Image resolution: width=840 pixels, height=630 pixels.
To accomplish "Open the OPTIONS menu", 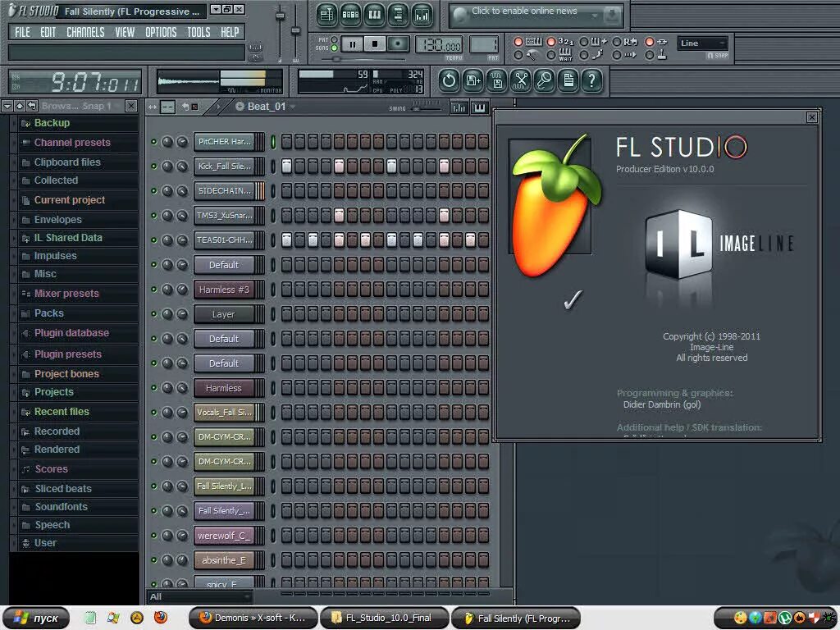I will point(161,32).
